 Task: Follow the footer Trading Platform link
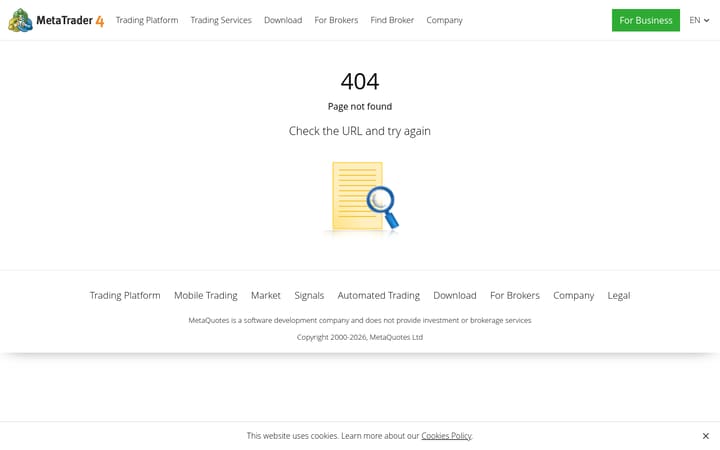point(125,295)
